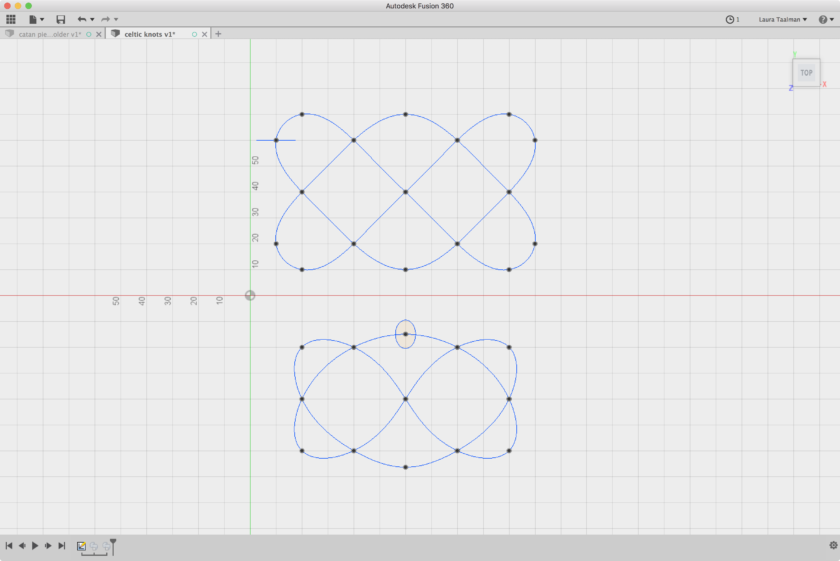Open the job status clock icon
Screen dimensions: 840x561
[x=730, y=19]
